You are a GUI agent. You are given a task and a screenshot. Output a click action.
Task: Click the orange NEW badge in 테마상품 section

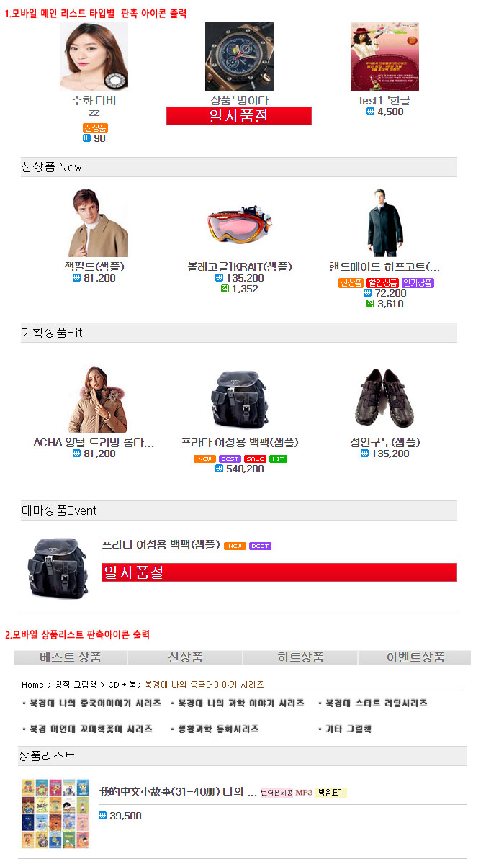[235, 546]
